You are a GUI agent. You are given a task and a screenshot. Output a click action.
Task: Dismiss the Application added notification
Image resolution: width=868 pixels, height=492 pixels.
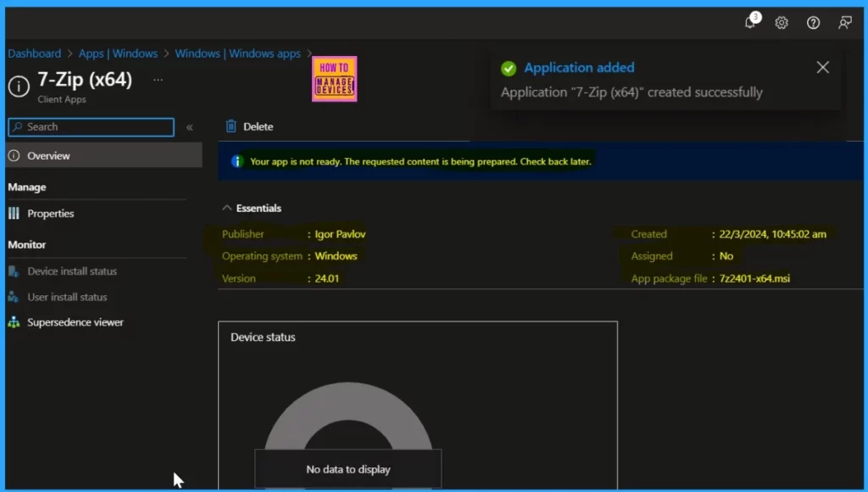(822, 67)
